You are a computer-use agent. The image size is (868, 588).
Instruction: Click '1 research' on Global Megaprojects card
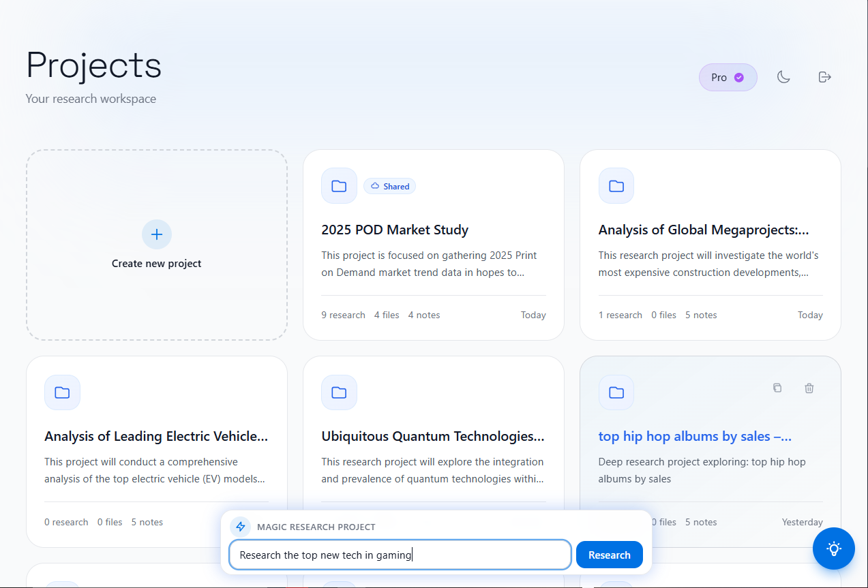(x=620, y=315)
